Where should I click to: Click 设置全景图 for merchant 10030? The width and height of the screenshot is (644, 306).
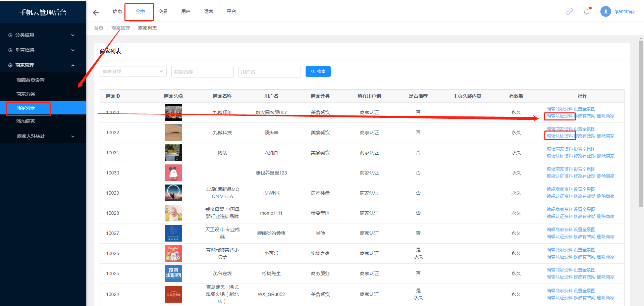click(585, 169)
